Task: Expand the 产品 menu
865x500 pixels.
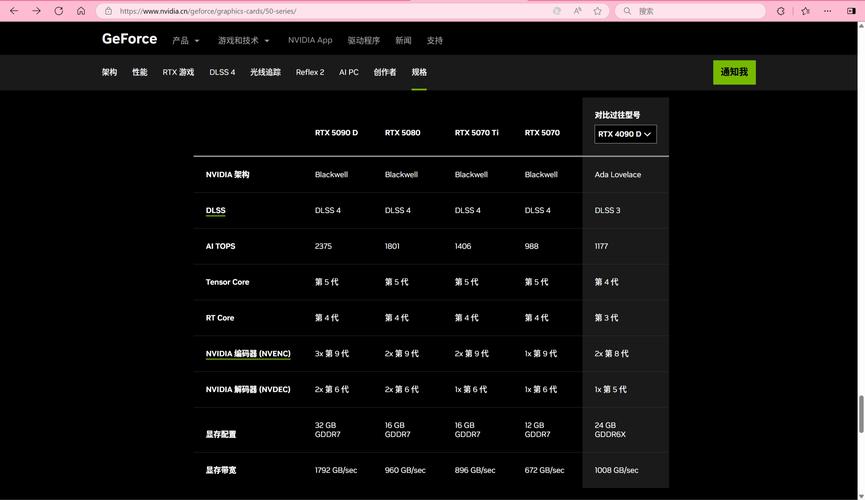Action: 186,40
